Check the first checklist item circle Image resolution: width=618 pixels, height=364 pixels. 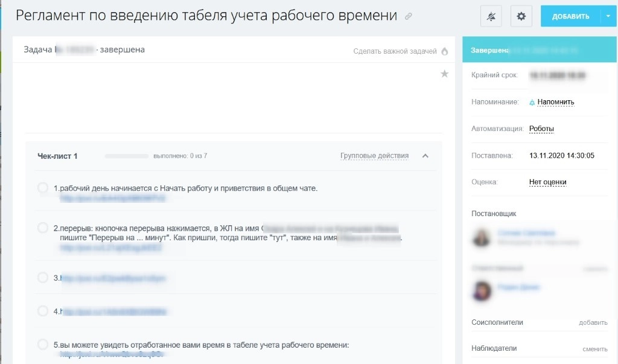(x=43, y=188)
